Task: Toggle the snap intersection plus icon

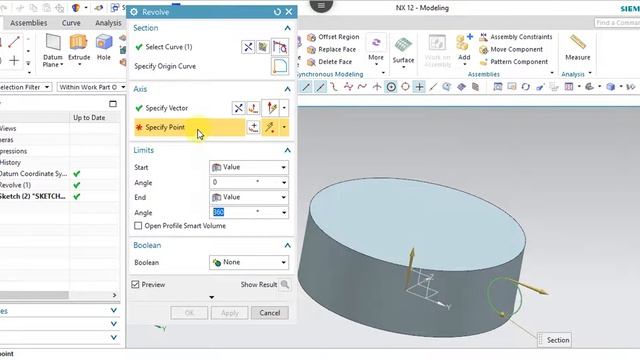Action: point(419,87)
